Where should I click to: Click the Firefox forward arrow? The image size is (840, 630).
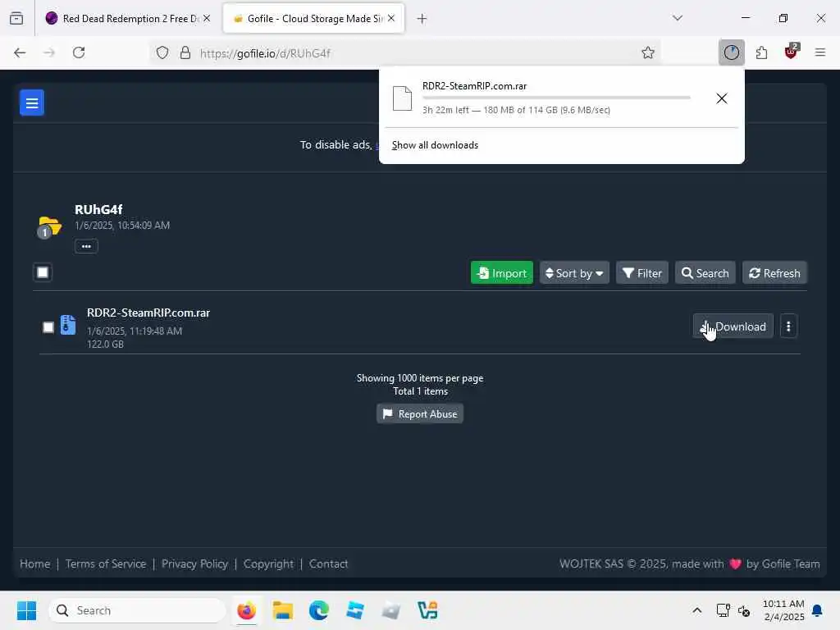pos(49,52)
